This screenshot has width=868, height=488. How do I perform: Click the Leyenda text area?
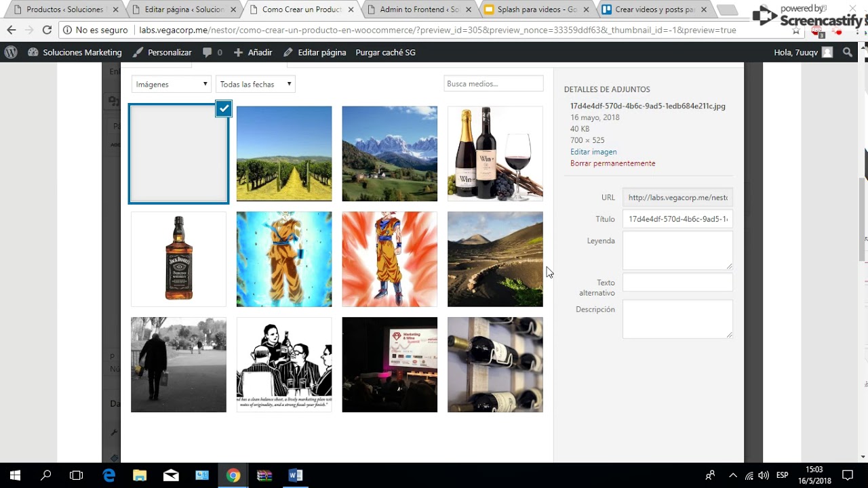(x=677, y=250)
